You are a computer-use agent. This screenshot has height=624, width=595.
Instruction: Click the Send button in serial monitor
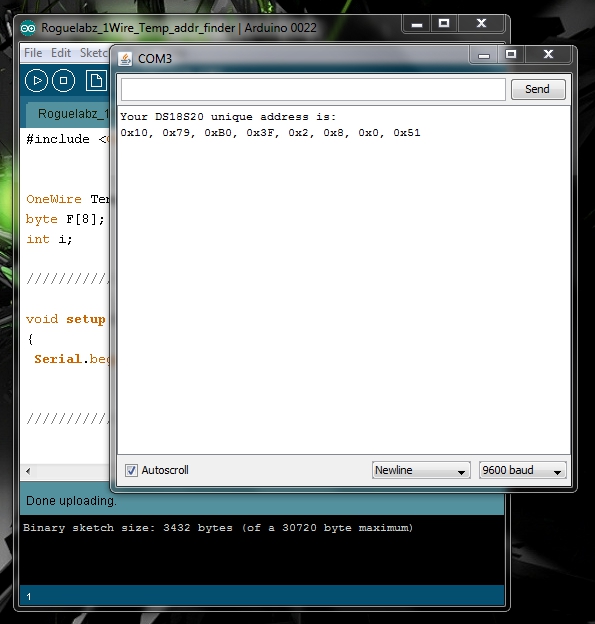click(x=538, y=89)
